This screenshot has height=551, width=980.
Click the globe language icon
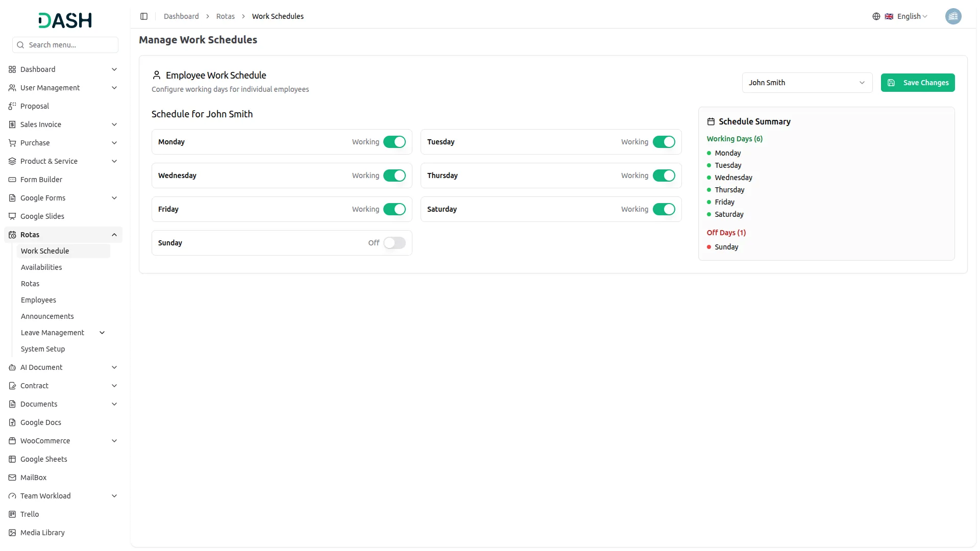click(876, 16)
